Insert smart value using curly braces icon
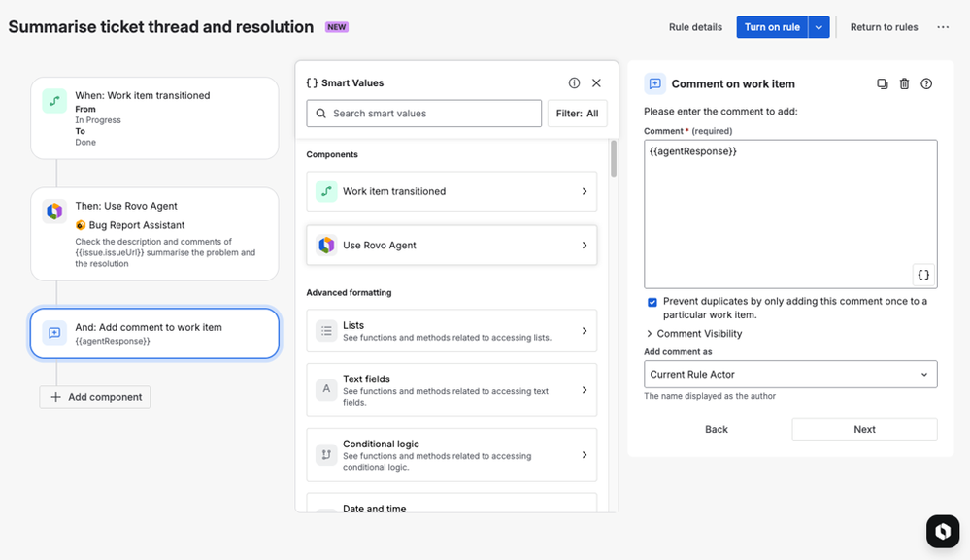The width and height of the screenshot is (970, 560). click(x=923, y=275)
